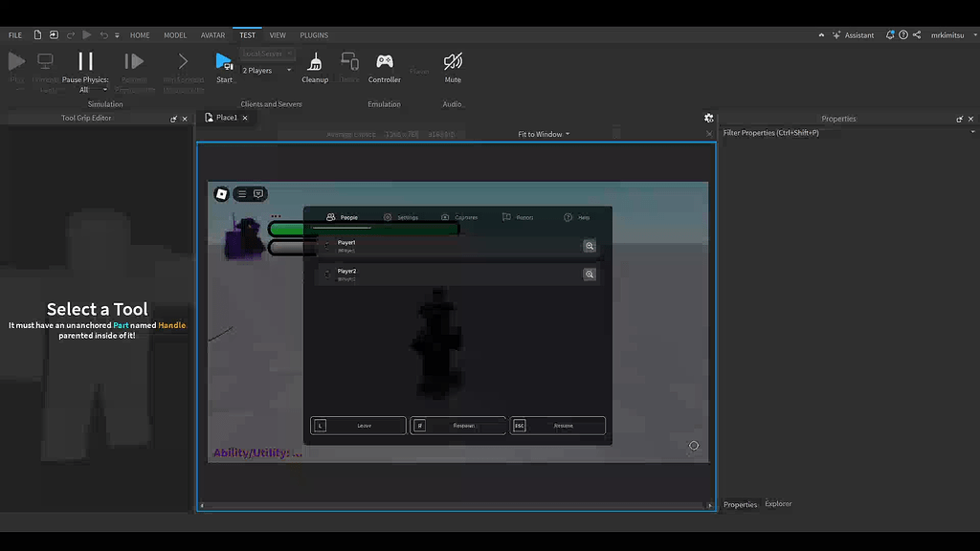Open the FILE menu
This screenshot has width=980, height=551.
coord(15,35)
